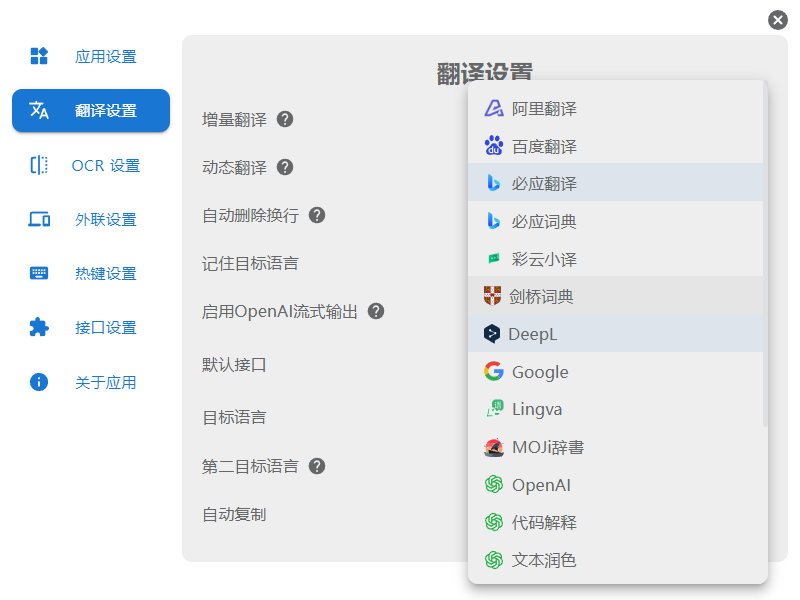Click the OCR 设置 scan icon
Screen dimensions: 800x600
[x=39, y=165]
